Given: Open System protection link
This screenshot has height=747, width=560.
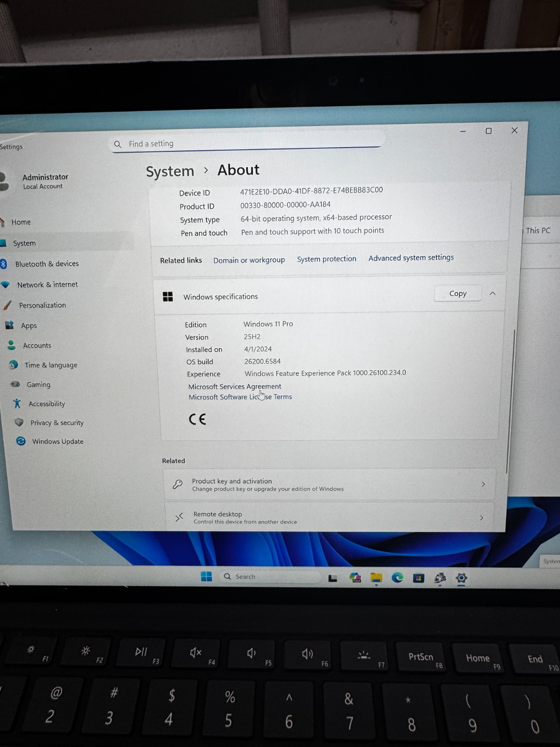Looking at the screenshot, I should coord(327,259).
